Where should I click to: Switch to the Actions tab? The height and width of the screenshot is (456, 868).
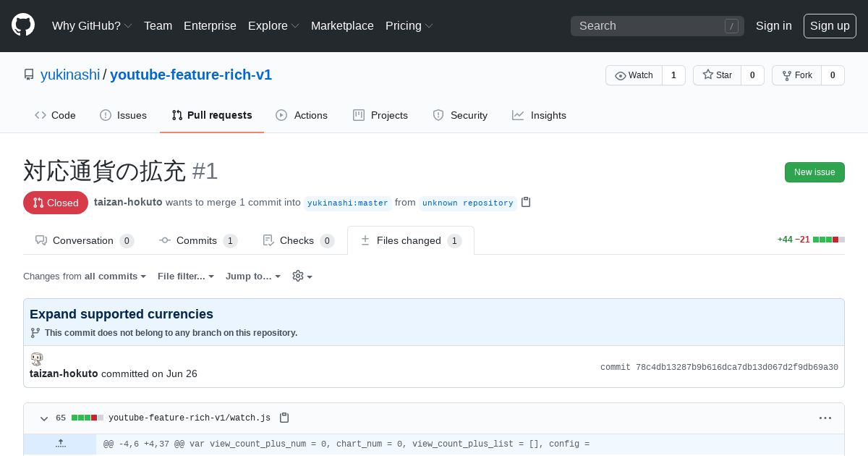pyautogui.click(x=302, y=115)
